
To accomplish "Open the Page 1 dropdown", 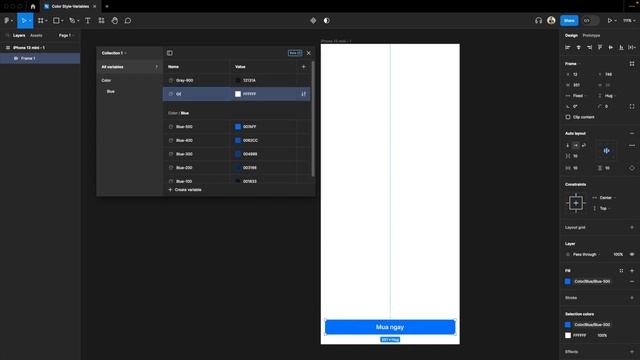I will pyautogui.click(x=66, y=36).
